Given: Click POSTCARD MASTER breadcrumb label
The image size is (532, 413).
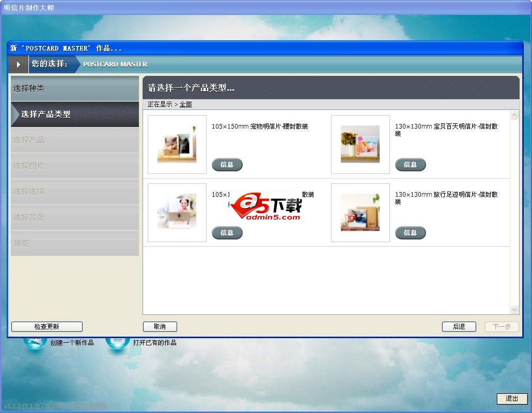Looking at the screenshot, I should pos(115,65).
